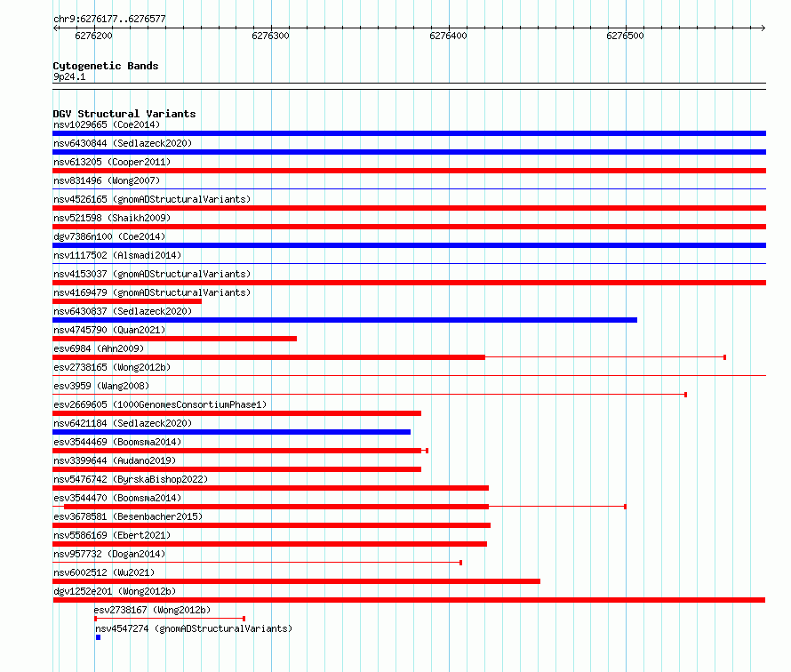The image size is (791, 672).
Task: Open the nsv613205 (Cooper2011) variant
Action: pyautogui.click(x=112, y=162)
